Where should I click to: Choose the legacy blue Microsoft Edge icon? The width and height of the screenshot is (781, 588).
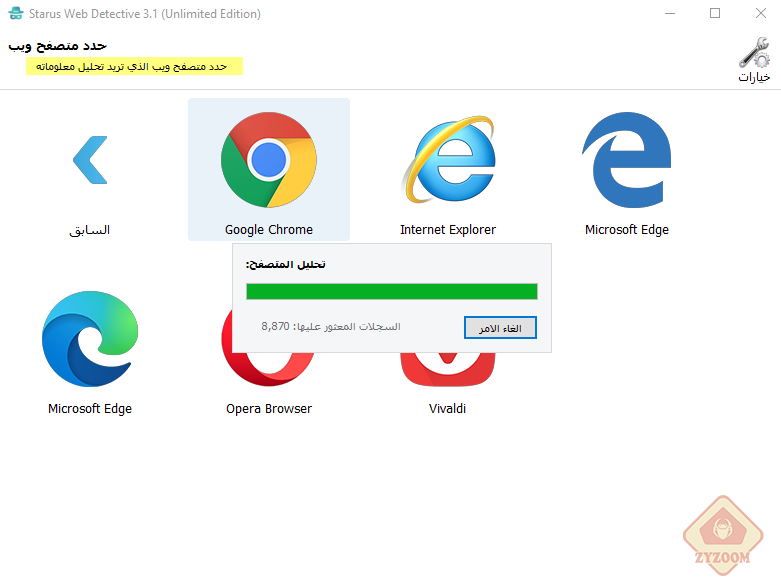click(x=627, y=160)
